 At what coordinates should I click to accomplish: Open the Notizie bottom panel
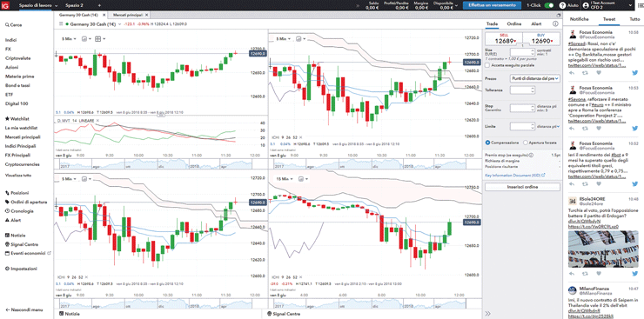pyautogui.click(x=70, y=314)
